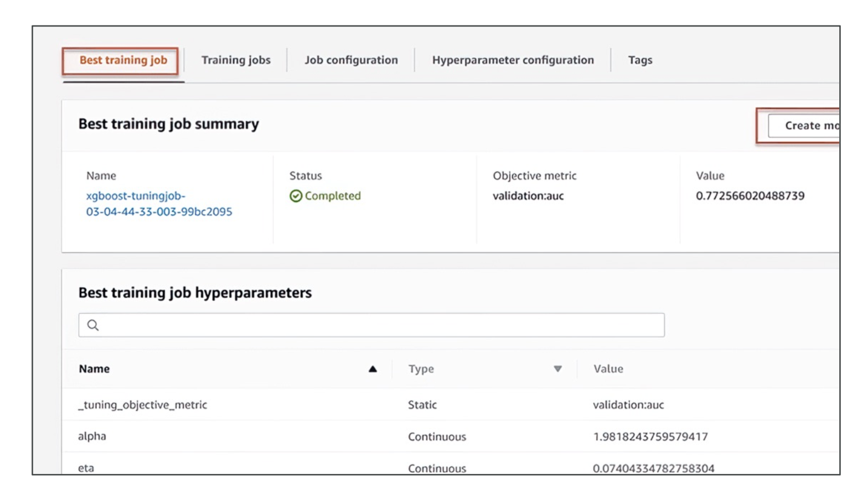Select the alpha hyperparameter row name

[92, 436]
